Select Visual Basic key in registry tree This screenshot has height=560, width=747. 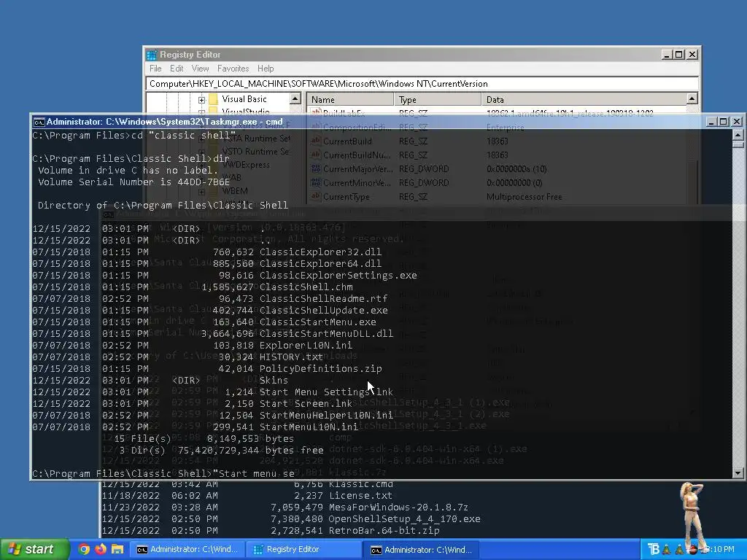click(244, 99)
